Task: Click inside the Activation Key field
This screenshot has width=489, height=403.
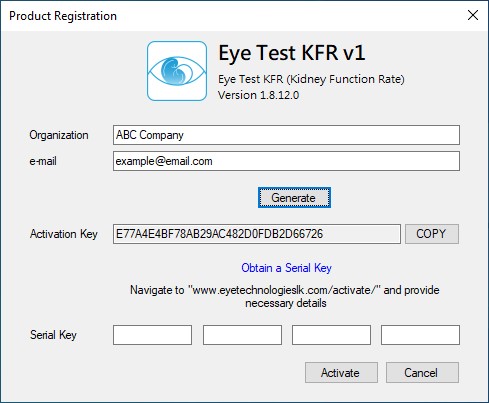Action: pos(257,234)
